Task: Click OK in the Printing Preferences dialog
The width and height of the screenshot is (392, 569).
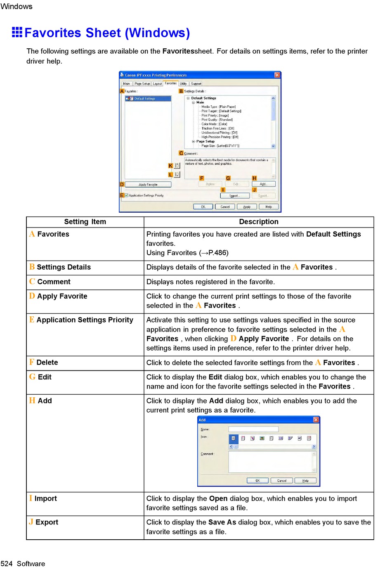Action: (203, 207)
